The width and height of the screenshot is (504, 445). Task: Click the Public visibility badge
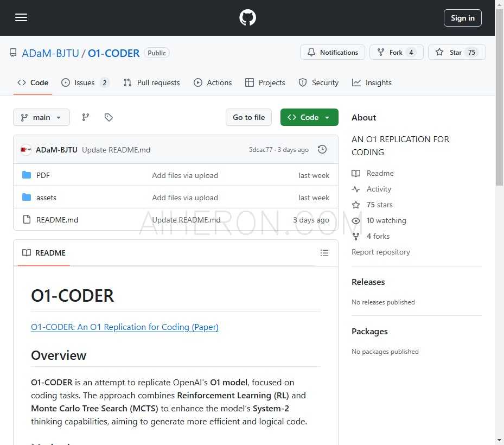pos(157,53)
